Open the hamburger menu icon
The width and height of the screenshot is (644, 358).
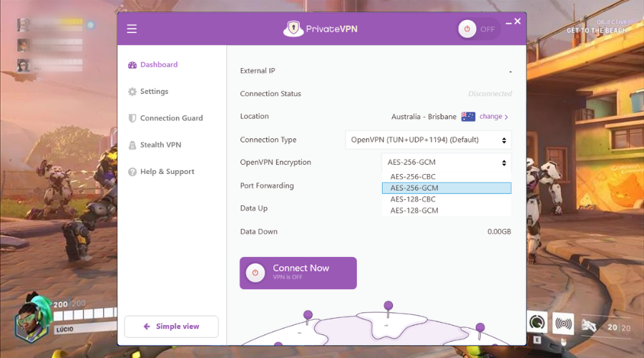pyautogui.click(x=132, y=29)
